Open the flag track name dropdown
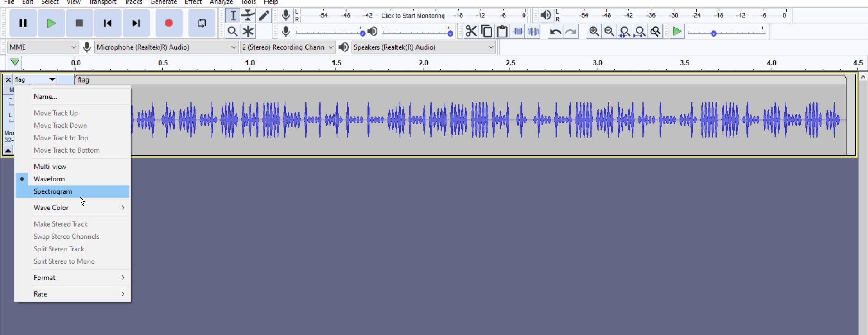This screenshot has height=335, width=868. click(x=35, y=79)
